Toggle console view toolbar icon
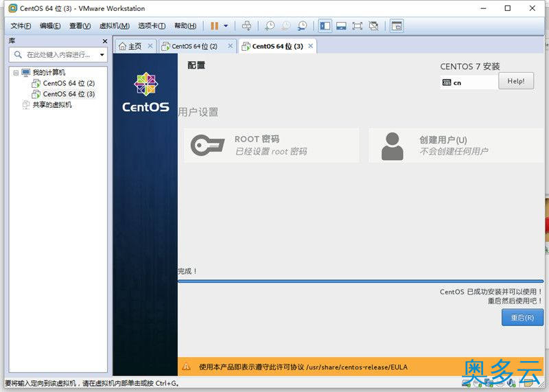 tap(397, 26)
